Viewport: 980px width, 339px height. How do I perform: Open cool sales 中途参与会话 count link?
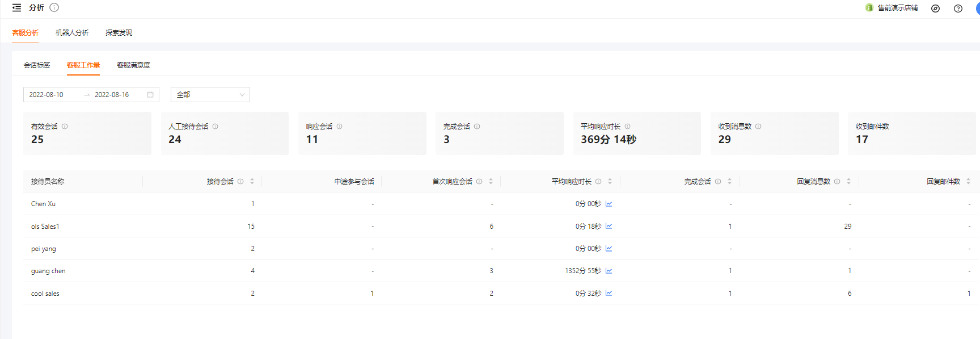click(372, 294)
